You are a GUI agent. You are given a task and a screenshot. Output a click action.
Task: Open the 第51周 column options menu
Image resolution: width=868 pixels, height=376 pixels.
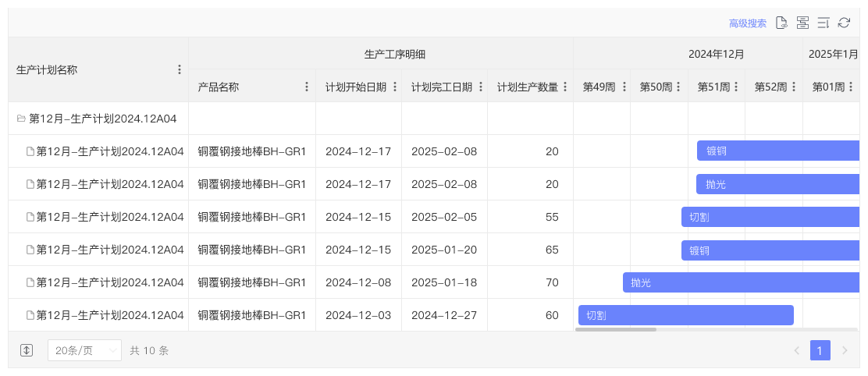(x=737, y=87)
